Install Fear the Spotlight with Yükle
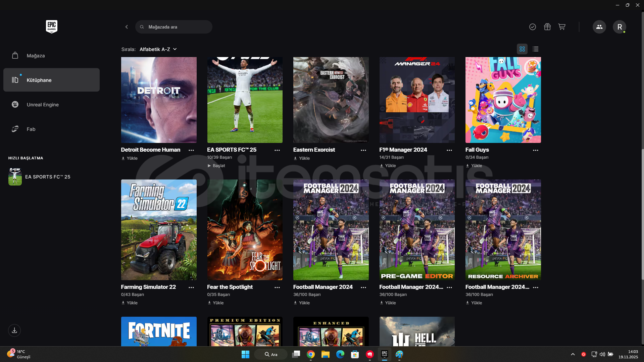This screenshot has width=644, height=362. 215,303
